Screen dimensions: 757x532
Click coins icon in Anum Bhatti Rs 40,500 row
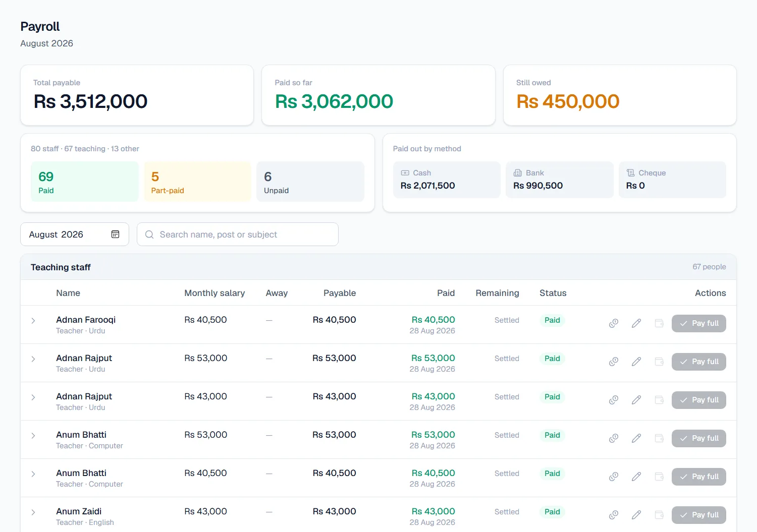click(614, 477)
